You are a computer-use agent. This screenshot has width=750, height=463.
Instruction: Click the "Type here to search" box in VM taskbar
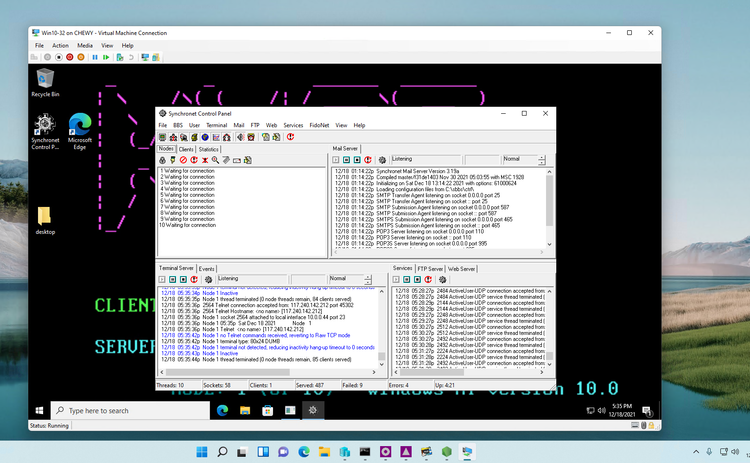[130, 410]
